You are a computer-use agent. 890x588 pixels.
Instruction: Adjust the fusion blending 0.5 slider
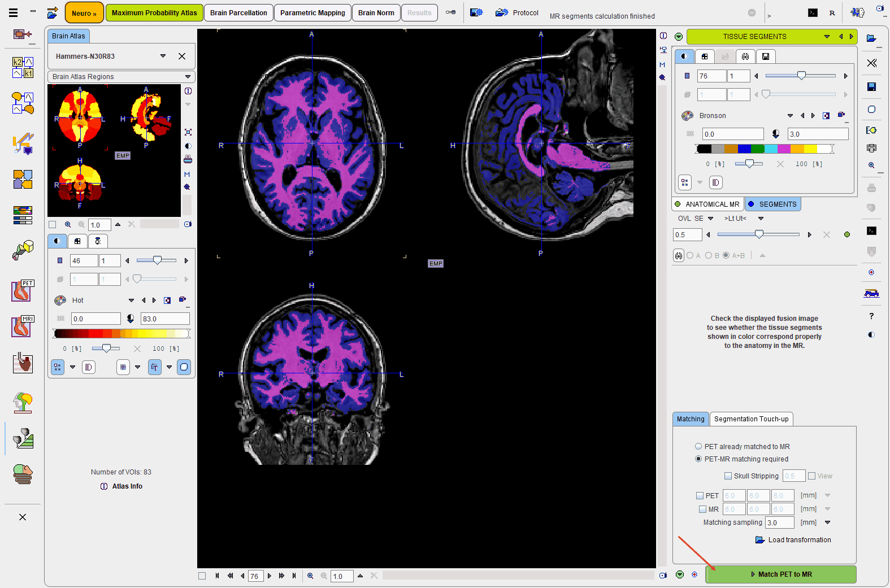(x=758, y=234)
